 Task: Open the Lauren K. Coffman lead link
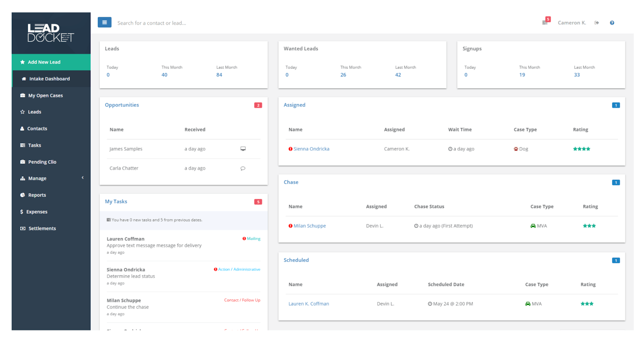point(309,304)
